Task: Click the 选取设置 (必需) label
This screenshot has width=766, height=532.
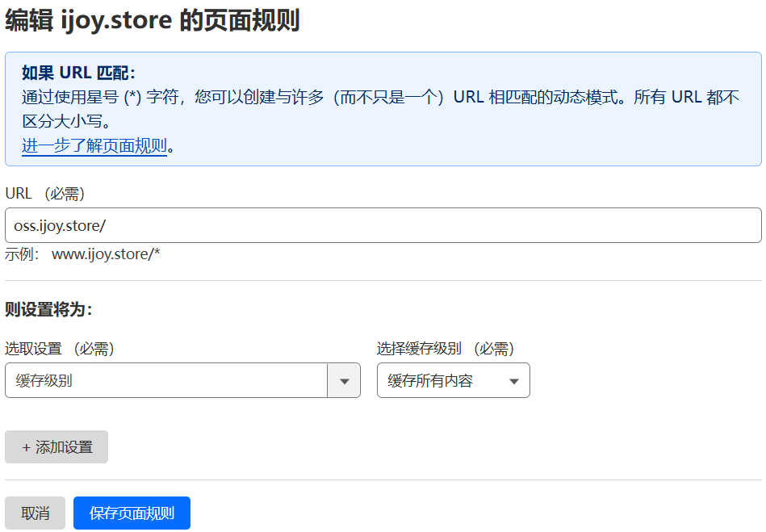Action: (60, 348)
